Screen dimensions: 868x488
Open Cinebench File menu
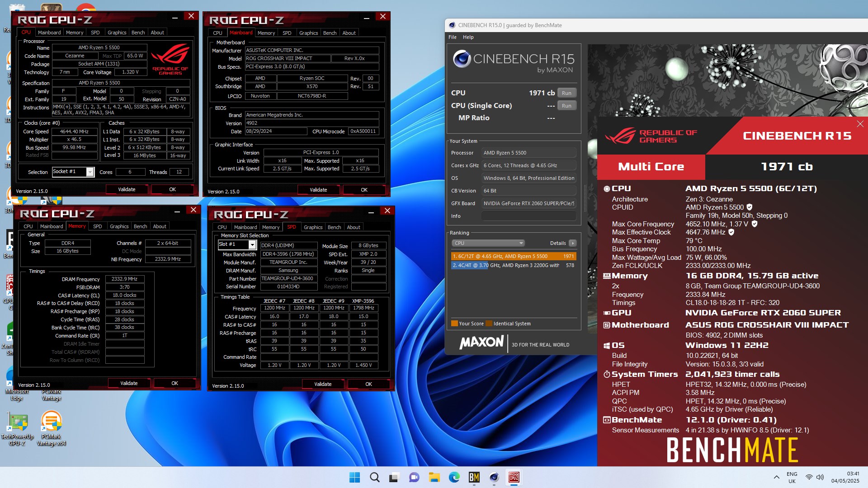click(x=453, y=37)
